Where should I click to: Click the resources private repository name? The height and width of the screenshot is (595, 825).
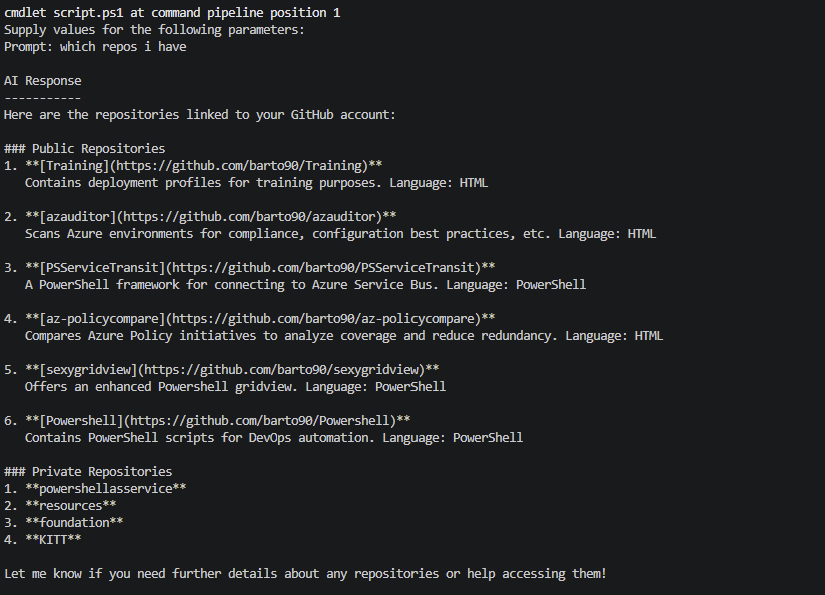(x=70, y=506)
